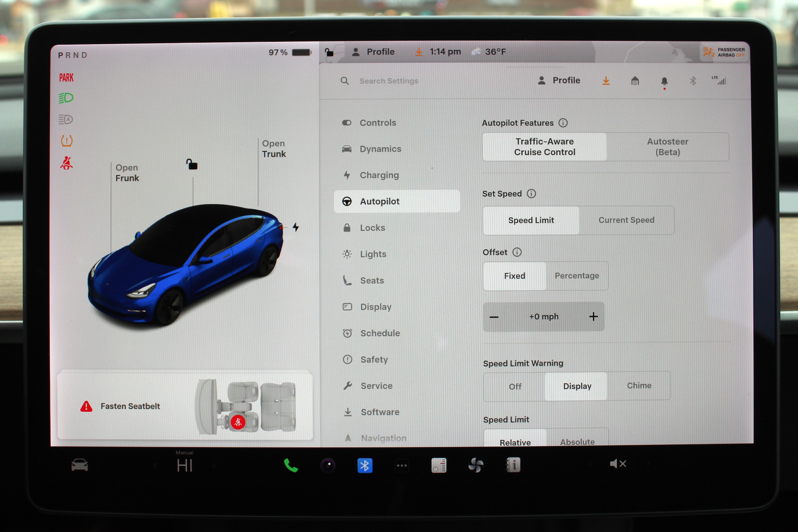Open the Safety settings menu
Viewport: 798px width, 532px height.
(x=373, y=359)
